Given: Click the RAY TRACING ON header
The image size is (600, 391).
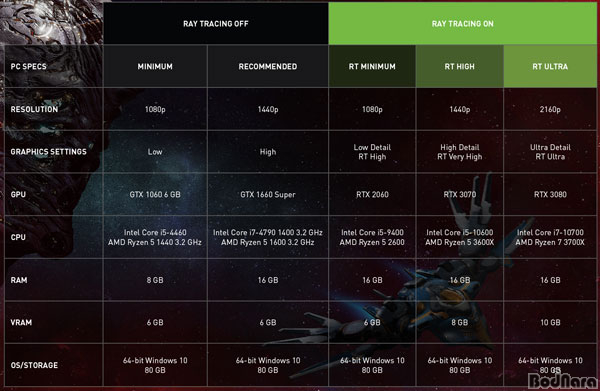Looking at the screenshot, I should (x=462, y=23).
